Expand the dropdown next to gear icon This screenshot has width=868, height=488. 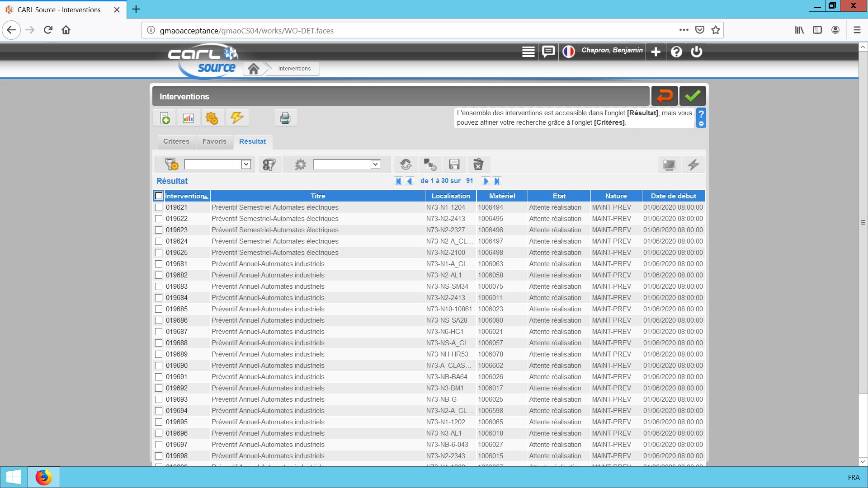[375, 164]
